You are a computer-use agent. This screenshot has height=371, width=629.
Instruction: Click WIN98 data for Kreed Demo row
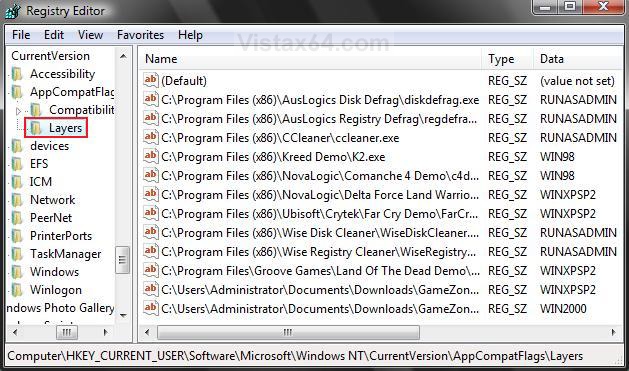(557, 157)
